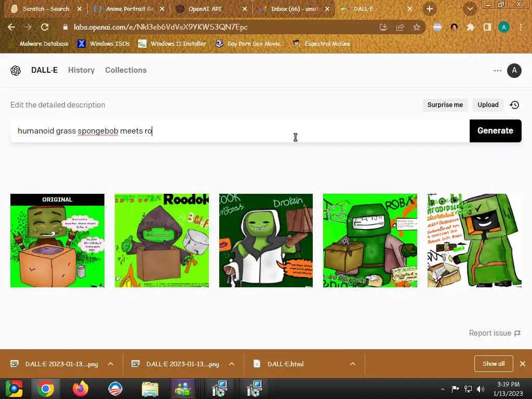Open Espectral McGee bookmark
The width and height of the screenshot is (532, 399).
[x=321, y=44]
